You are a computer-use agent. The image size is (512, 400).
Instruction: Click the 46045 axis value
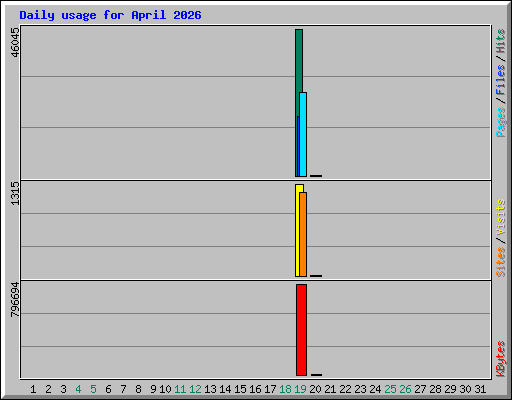coord(15,42)
